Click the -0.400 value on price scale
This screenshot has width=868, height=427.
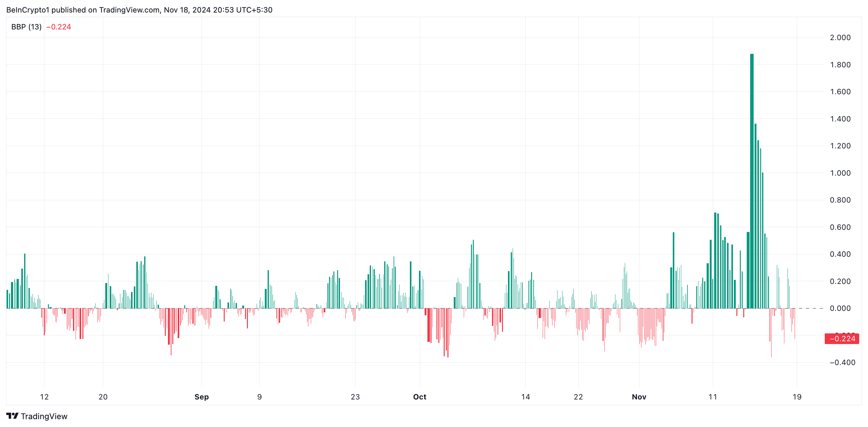[842, 363]
